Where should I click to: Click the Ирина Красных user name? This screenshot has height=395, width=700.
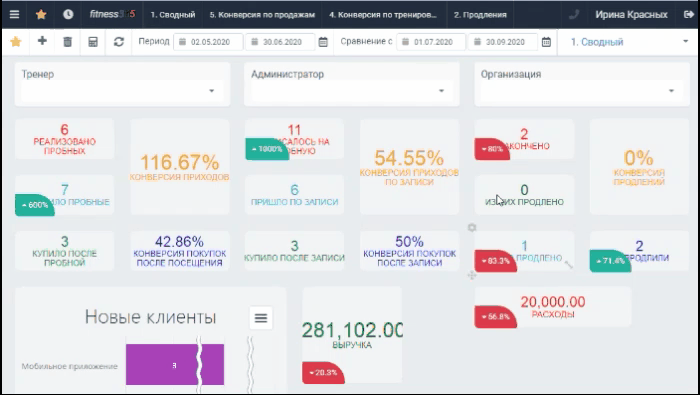coord(631,14)
